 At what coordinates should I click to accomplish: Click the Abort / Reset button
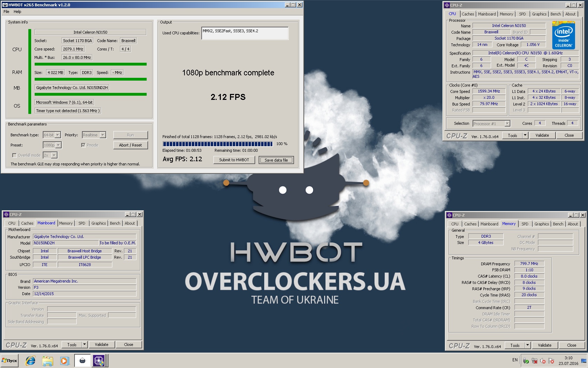pyautogui.click(x=131, y=145)
